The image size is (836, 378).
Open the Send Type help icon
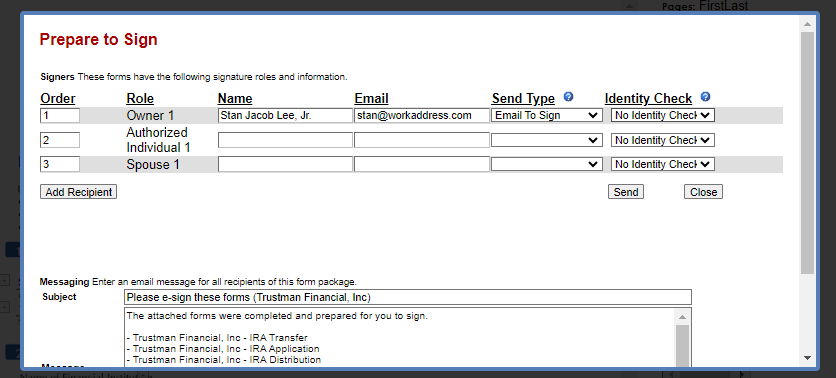(568, 97)
